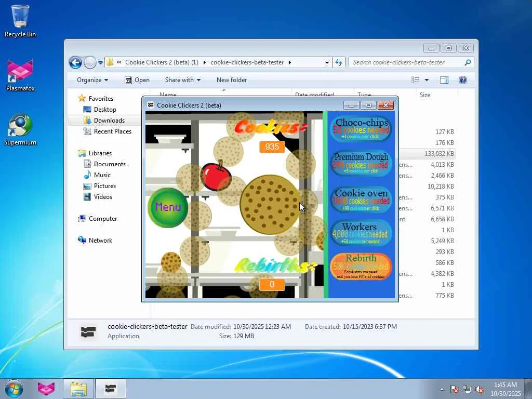Image resolution: width=532 pixels, height=399 pixels.
Task: Click the details pane application icon
Action: 88,332
